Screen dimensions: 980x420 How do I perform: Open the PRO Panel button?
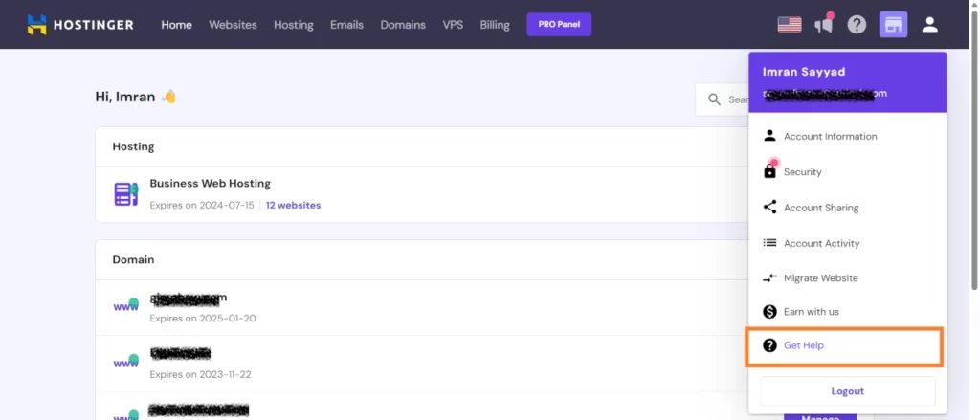click(559, 24)
